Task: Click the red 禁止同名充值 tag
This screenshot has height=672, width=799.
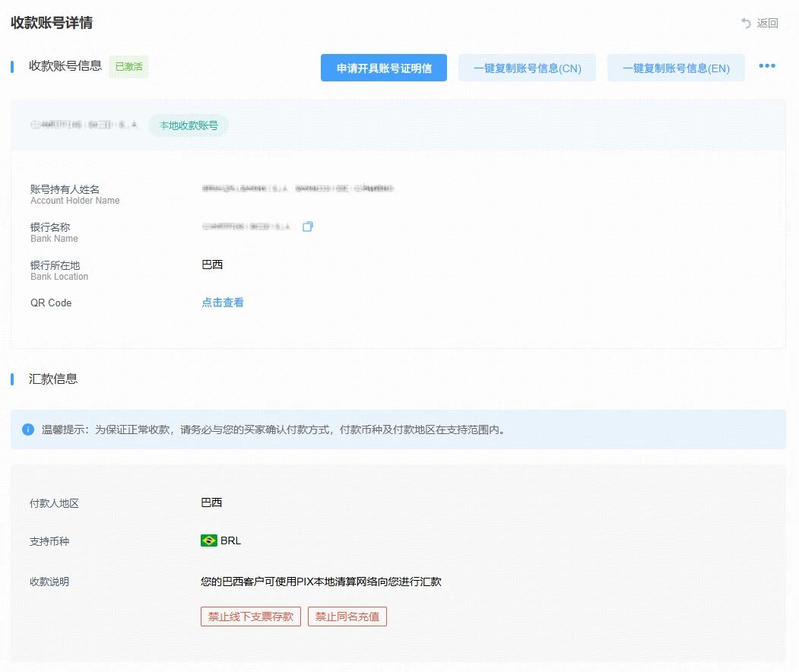Action: (347, 617)
